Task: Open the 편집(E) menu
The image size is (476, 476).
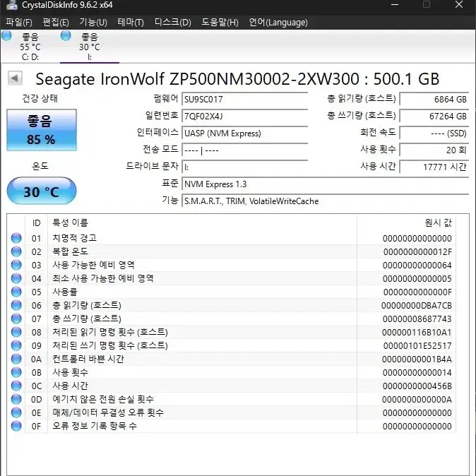Action: (56, 22)
